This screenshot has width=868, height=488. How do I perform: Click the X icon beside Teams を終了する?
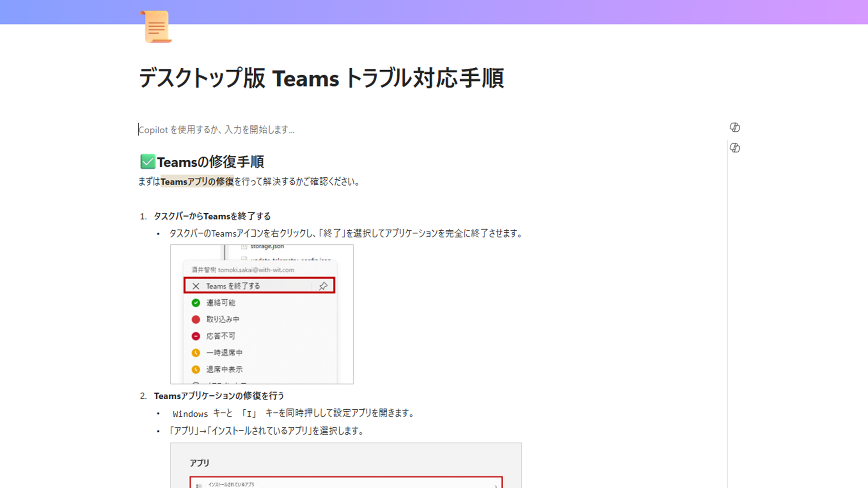pos(196,286)
